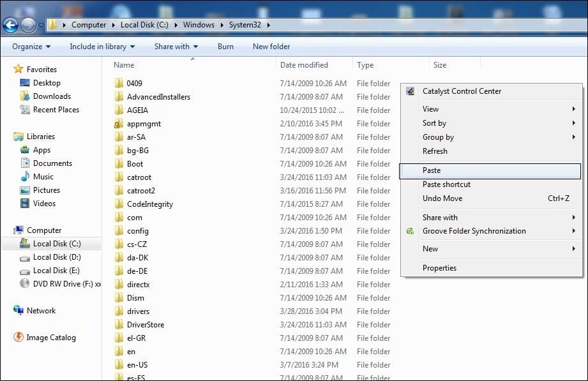Go to the Windows breadcrumb segment

tap(199, 25)
